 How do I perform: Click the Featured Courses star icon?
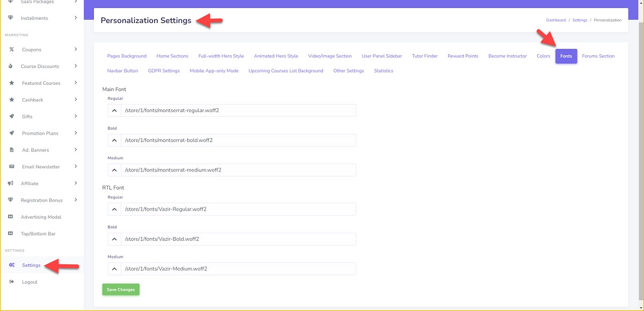click(x=11, y=83)
